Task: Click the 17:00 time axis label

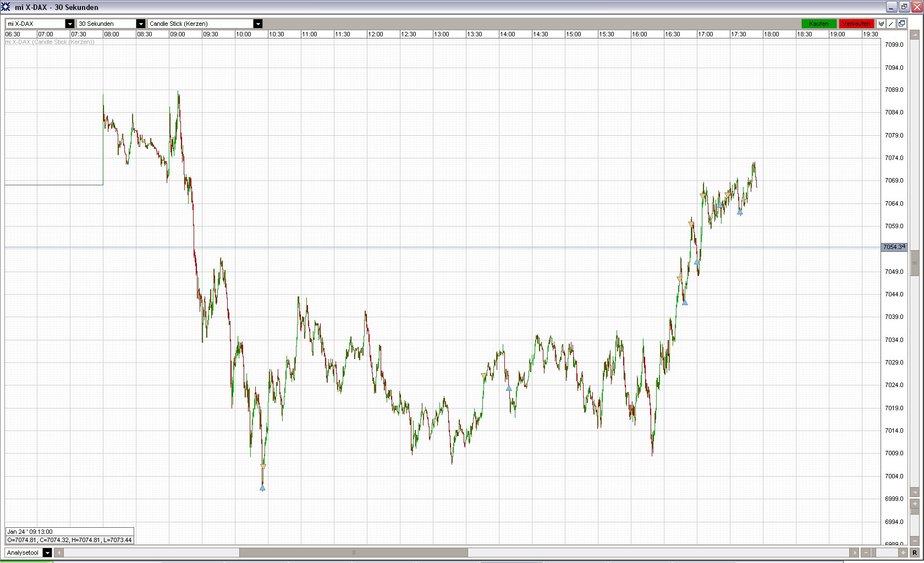Action: click(706, 34)
